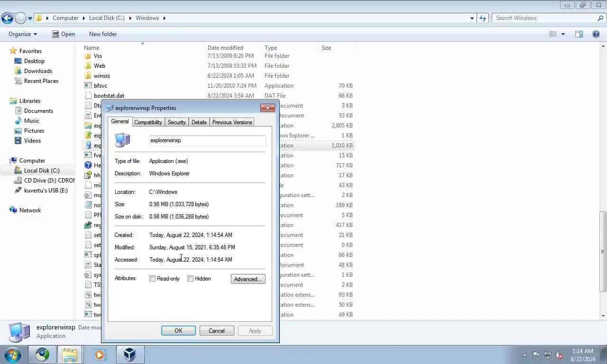This screenshot has height=364, width=607.
Task: Sort files by the Size column
Action: pos(337,47)
